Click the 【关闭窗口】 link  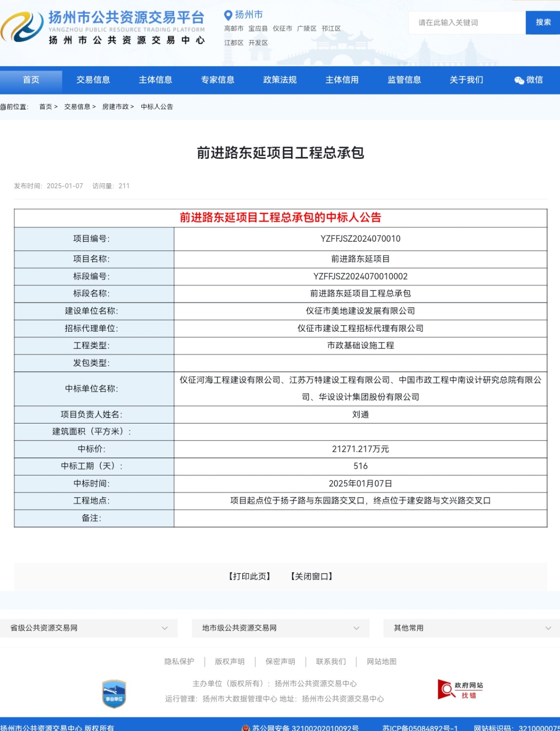tap(312, 577)
